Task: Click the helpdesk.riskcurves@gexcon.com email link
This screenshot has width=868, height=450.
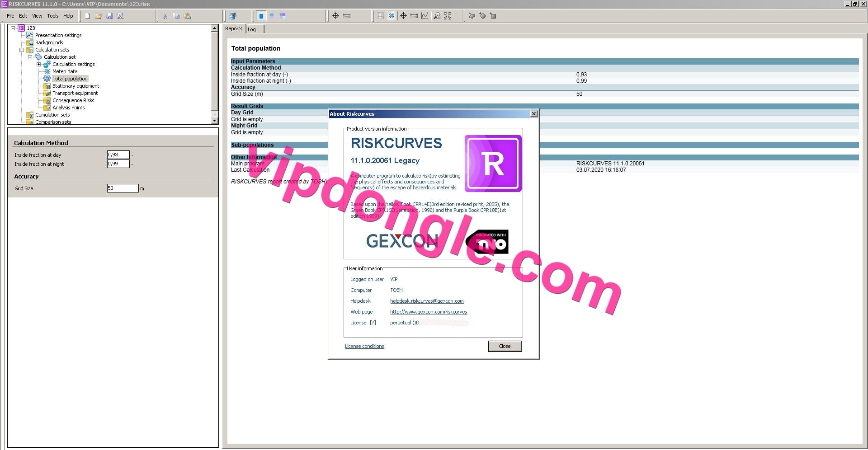Action: pyautogui.click(x=427, y=301)
